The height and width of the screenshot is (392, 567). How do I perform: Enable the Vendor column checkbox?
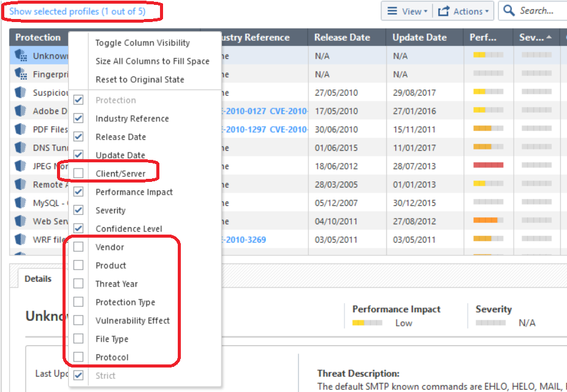[x=78, y=247]
